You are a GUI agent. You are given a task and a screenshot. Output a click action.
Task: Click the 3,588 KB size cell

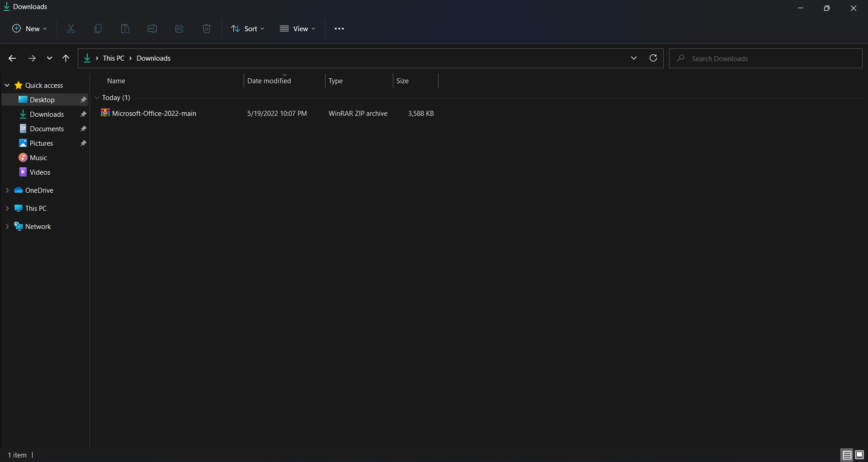(421, 113)
